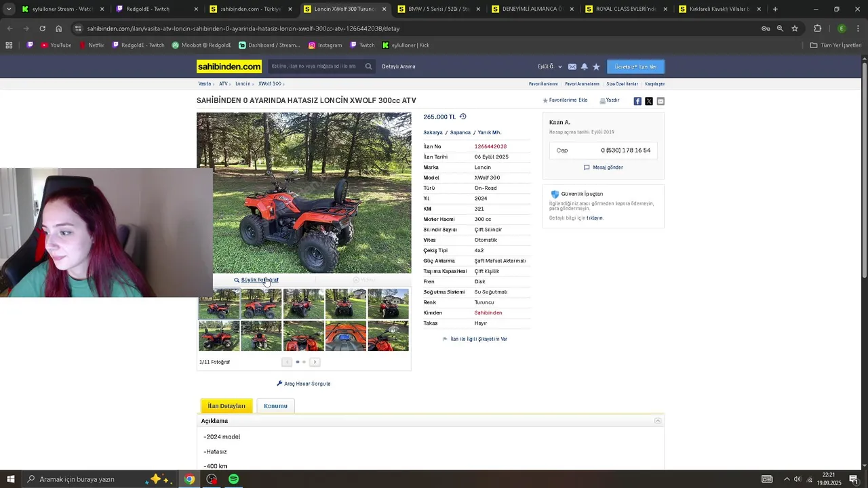
Task: Open Chrome from the Windows taskbar
Action: [x=190, y=479]
